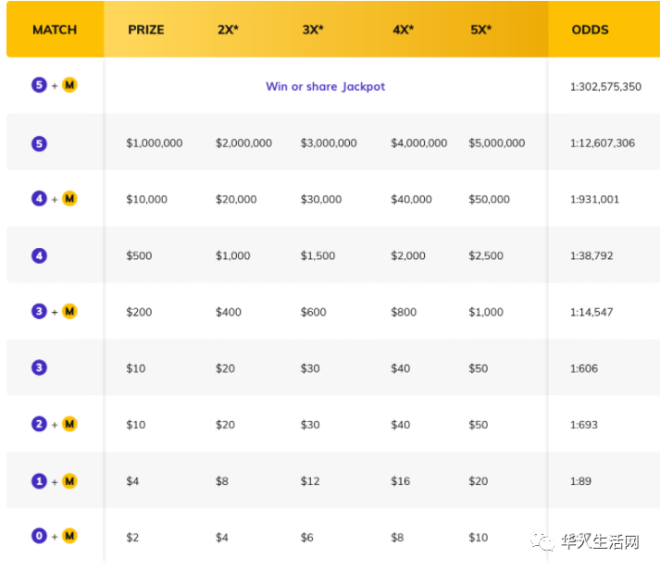This screenshot has width=660, height=570.
Task: Click the PRIZE column header
Action: (146, 29)
